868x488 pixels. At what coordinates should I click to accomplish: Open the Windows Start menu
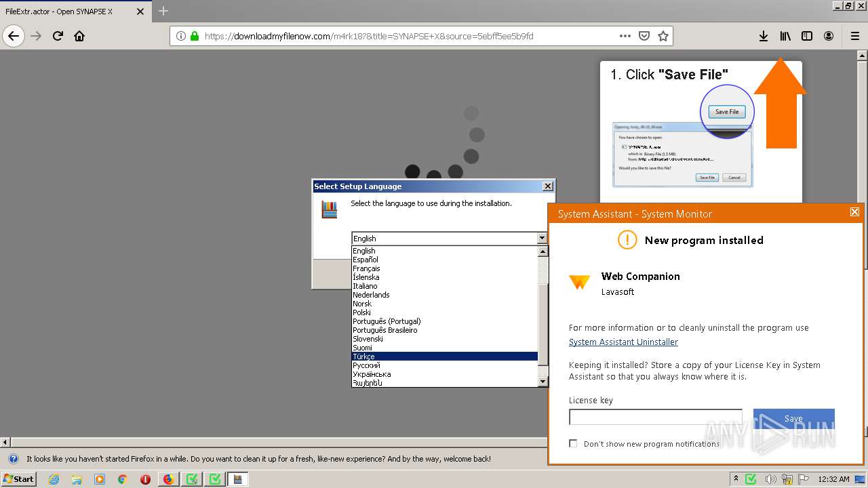pyautogui.click(x=19, y=479)
